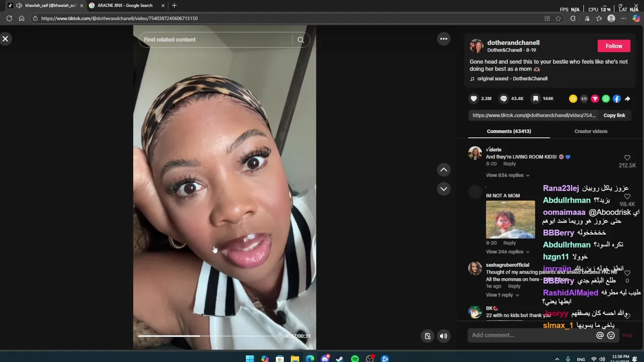The width and height of the screenshot is (644, 362).
Task: Share the video to Facebook
Action: click(617, 99)
